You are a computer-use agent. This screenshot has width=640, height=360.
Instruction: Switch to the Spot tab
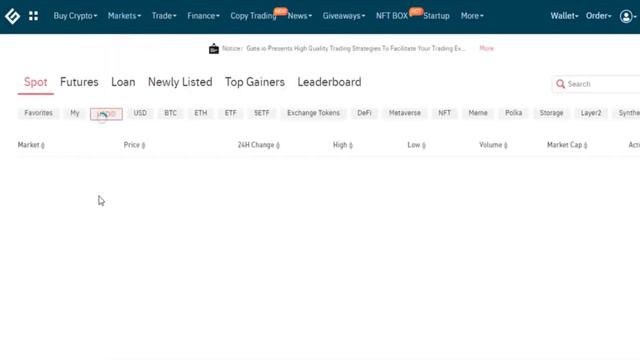(x=36, y=82)
